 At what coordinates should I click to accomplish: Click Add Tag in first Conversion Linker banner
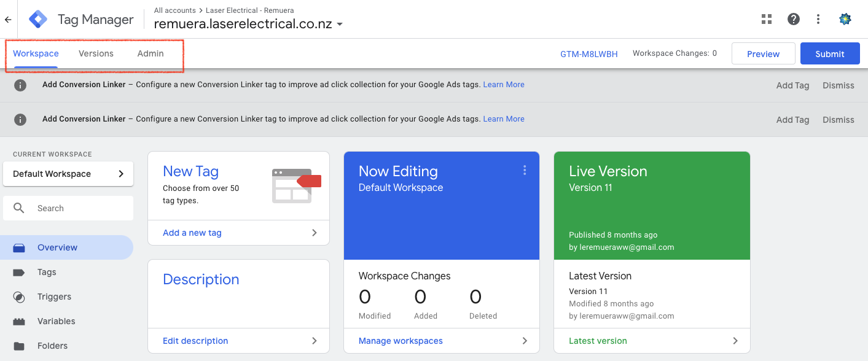pyautogui.click(x=792, y=85)
